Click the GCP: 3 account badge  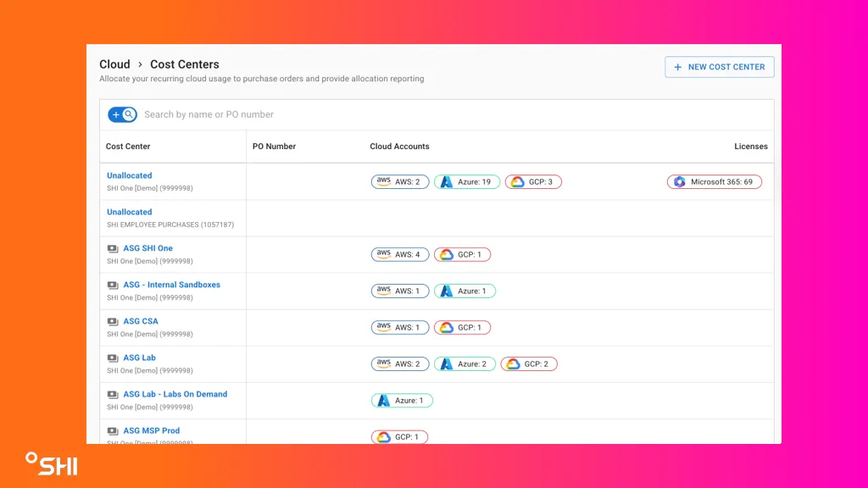(x=533, y=181)
